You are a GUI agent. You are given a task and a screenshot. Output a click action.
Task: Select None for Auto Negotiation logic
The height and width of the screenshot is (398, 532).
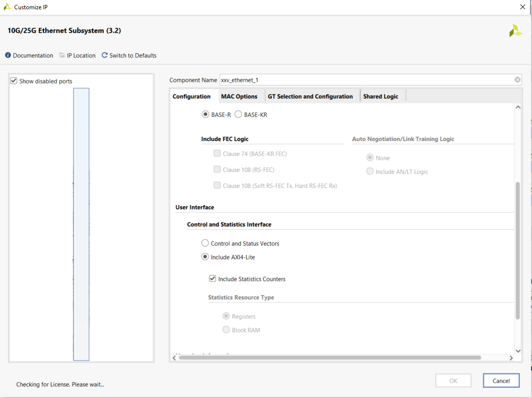click(370, 158)
